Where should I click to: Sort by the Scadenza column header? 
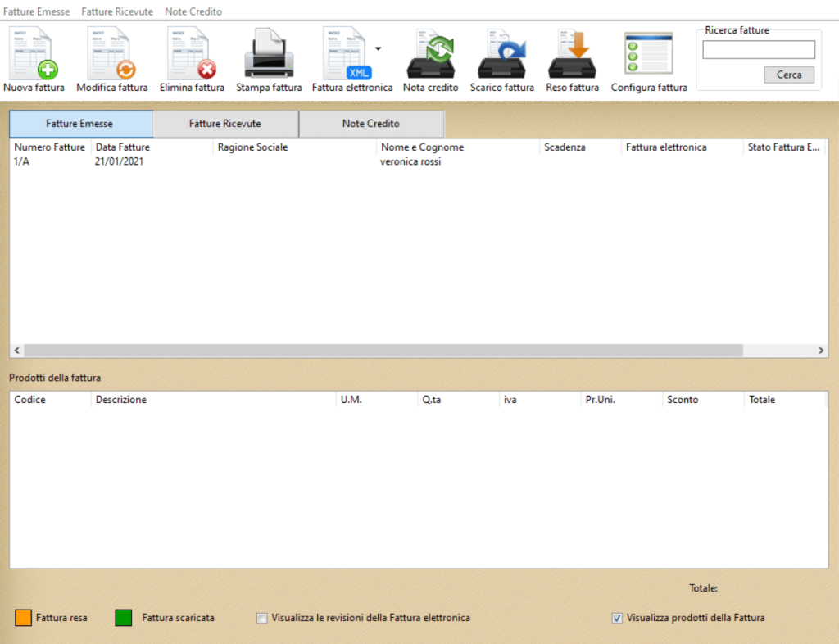click(565, 147)
